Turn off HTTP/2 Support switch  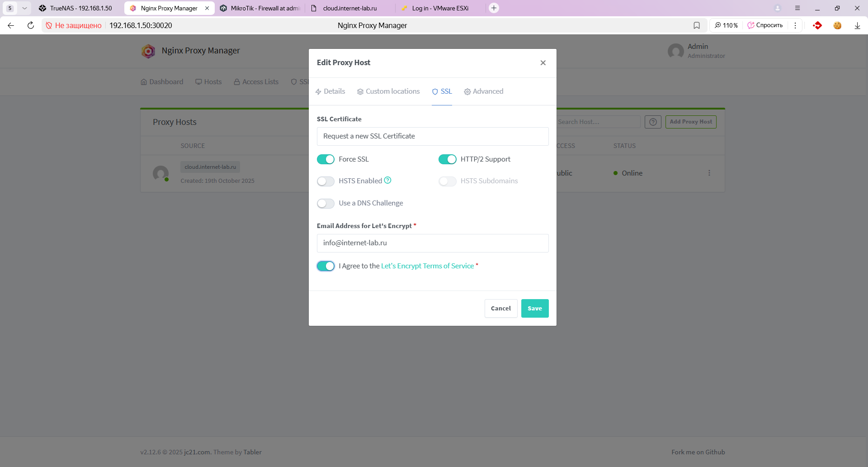447,159
